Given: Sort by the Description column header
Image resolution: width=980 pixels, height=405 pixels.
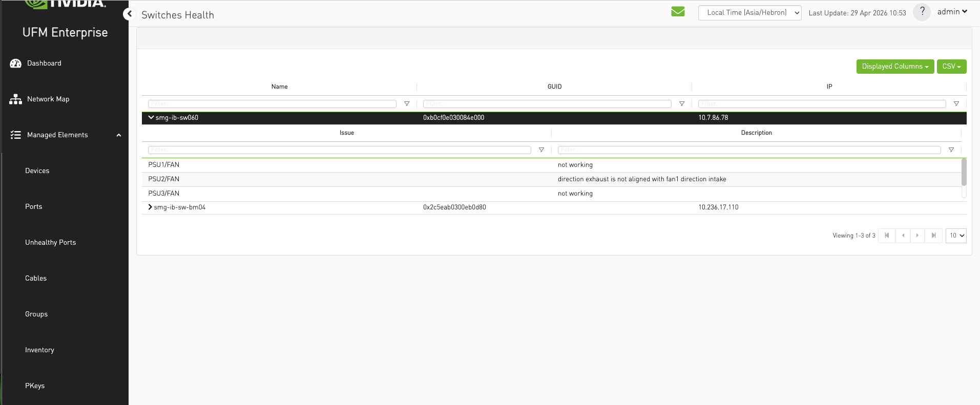Looking at the screenshot, I should click(756, 133).
